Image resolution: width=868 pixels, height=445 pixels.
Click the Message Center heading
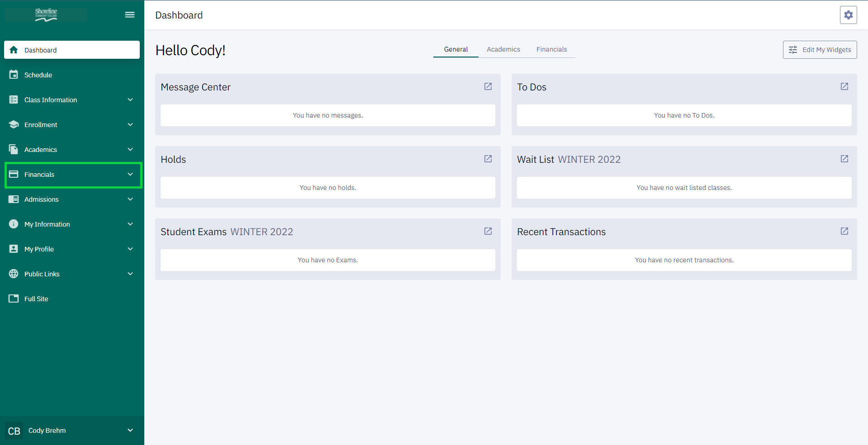[x=195, y=87]
